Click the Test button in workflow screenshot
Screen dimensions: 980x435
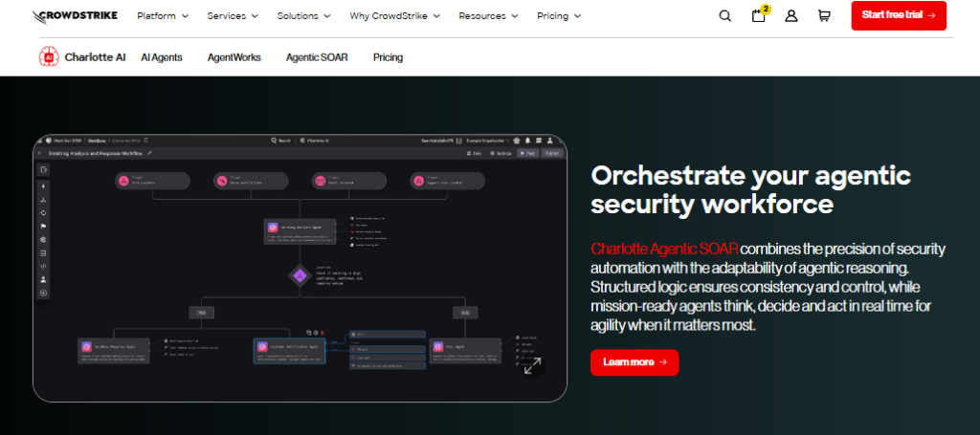[x=527, y=153]
